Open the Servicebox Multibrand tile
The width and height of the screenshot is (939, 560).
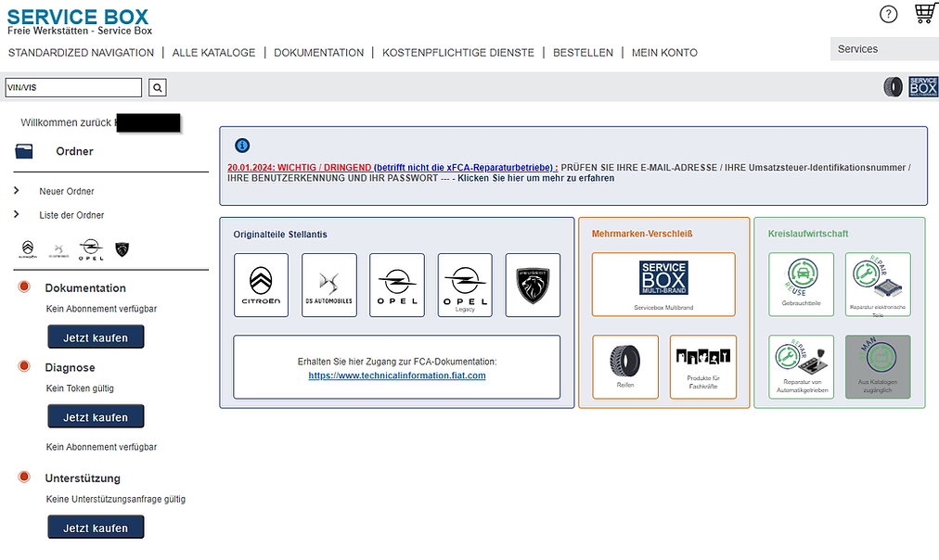pyautogui.click(x=663, y=285)
